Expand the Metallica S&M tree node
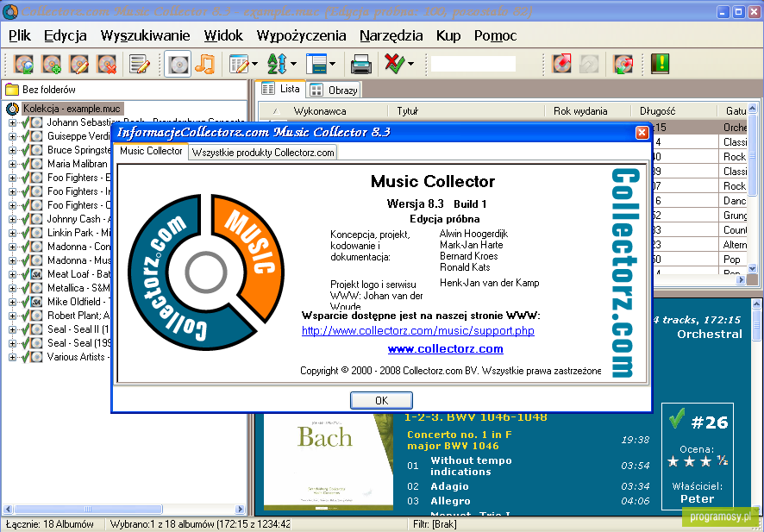Viewport: 764px width, 532px height. coord(12,288)
